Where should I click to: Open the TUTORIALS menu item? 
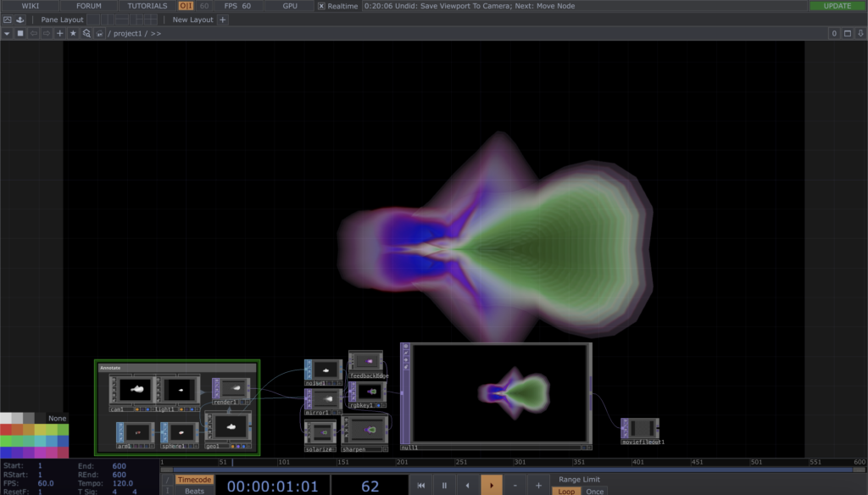point(147,6)
